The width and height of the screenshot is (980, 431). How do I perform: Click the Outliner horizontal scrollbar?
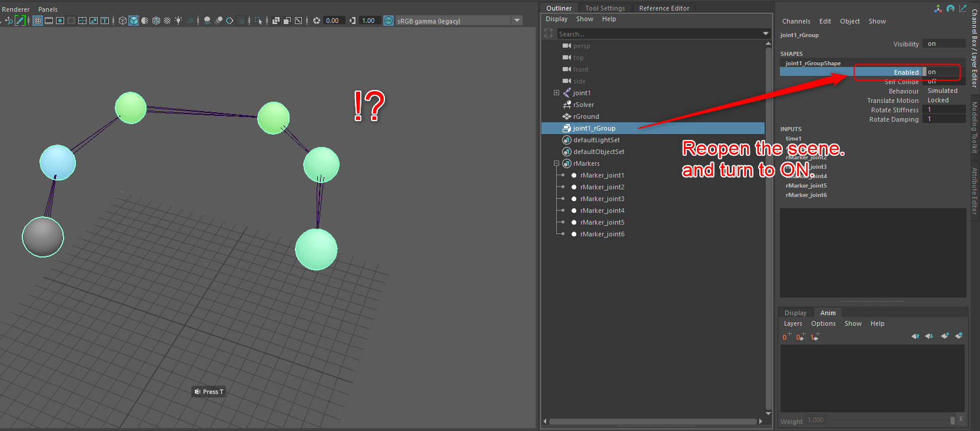652,421
